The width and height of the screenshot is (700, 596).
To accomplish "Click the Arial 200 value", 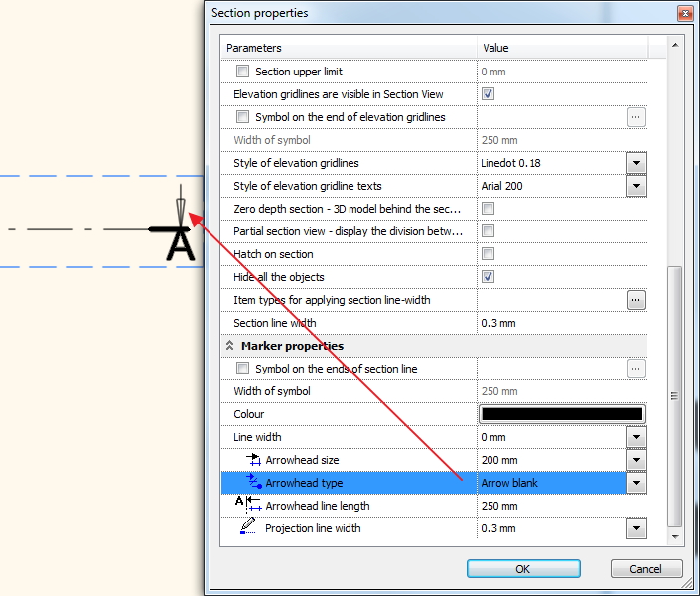I will [501, 186].
